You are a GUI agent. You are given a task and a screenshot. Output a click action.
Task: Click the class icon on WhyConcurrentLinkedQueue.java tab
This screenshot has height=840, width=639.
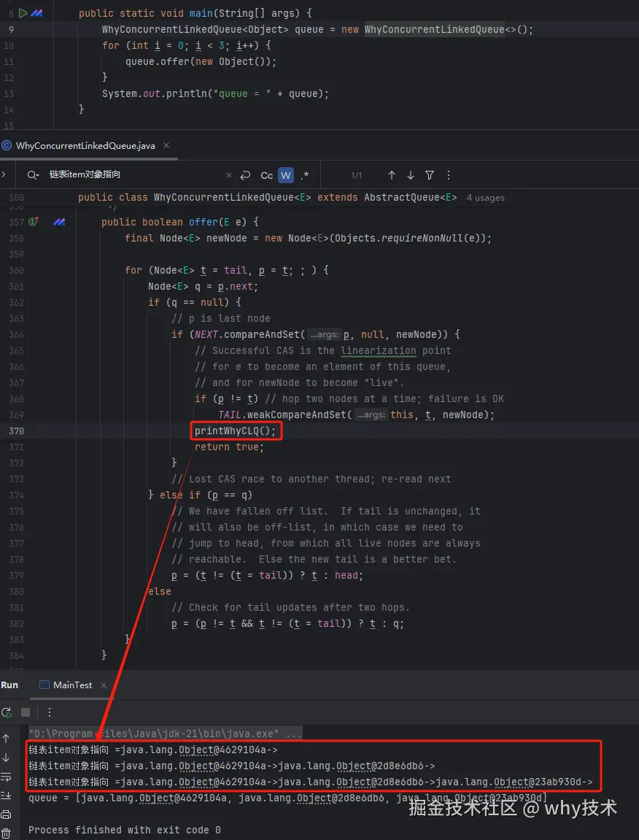coord(7,146)
